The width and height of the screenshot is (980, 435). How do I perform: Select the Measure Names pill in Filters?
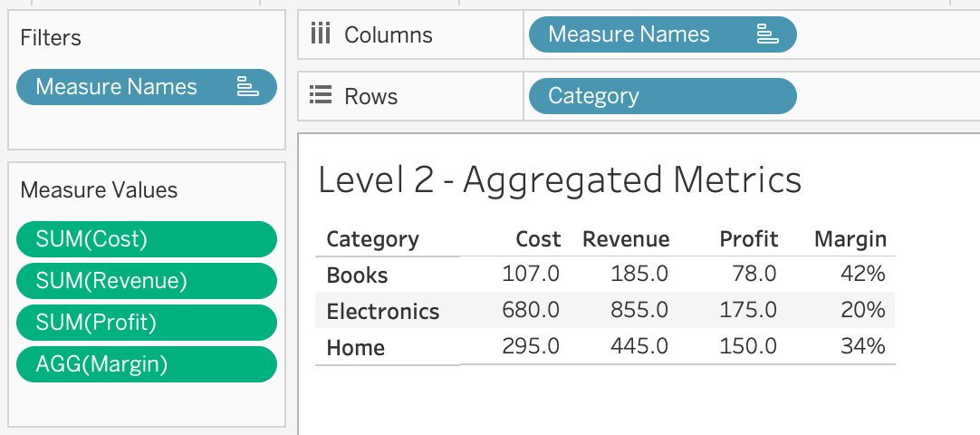coord(118,87)
